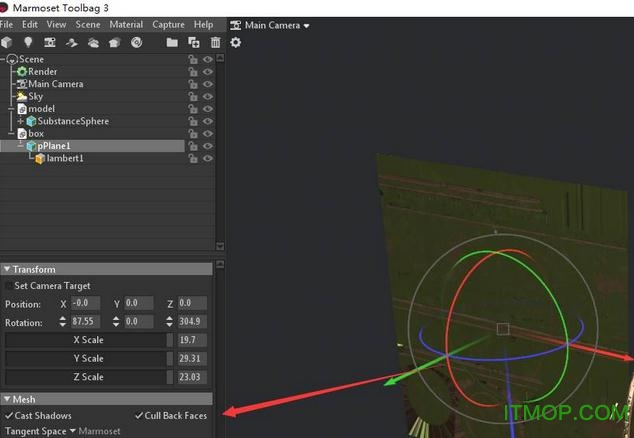Click the add turntable disc icon

(x=136, y=42)
